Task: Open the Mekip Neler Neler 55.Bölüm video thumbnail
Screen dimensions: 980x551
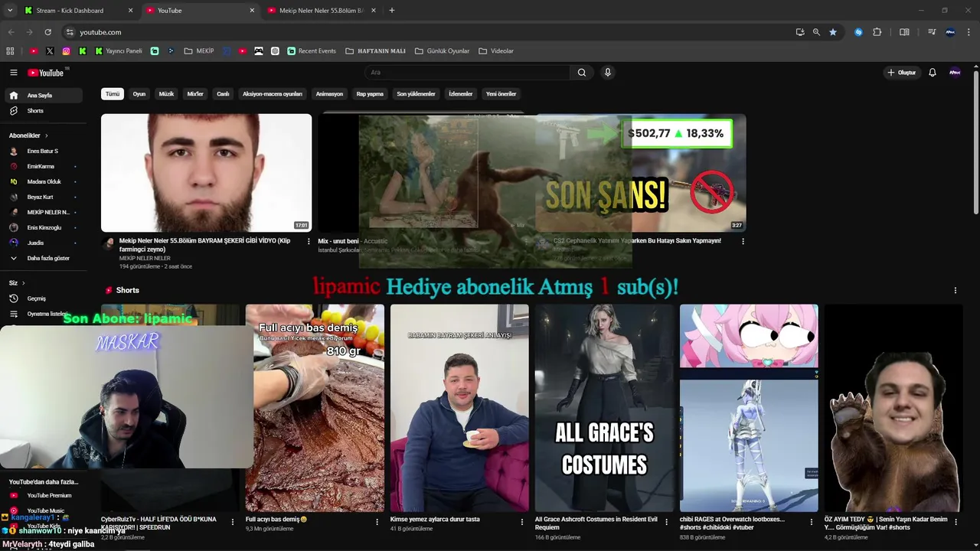Action: [207, 173]
